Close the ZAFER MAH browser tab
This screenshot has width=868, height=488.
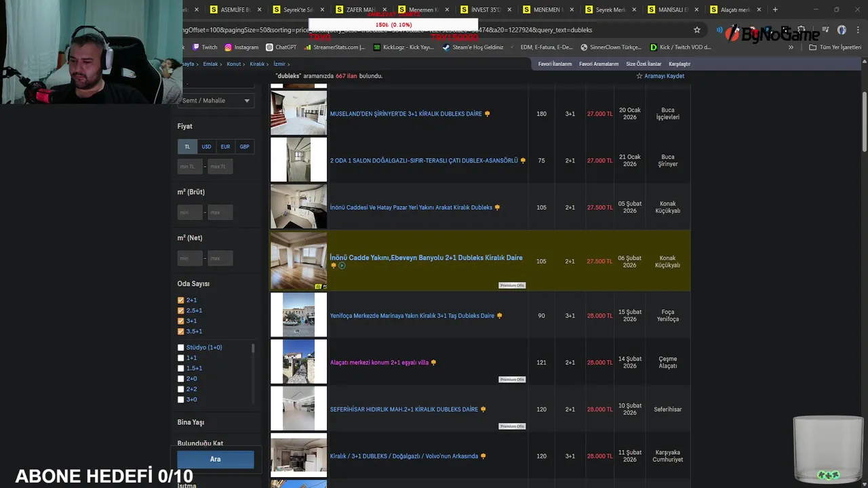point(384,9)
